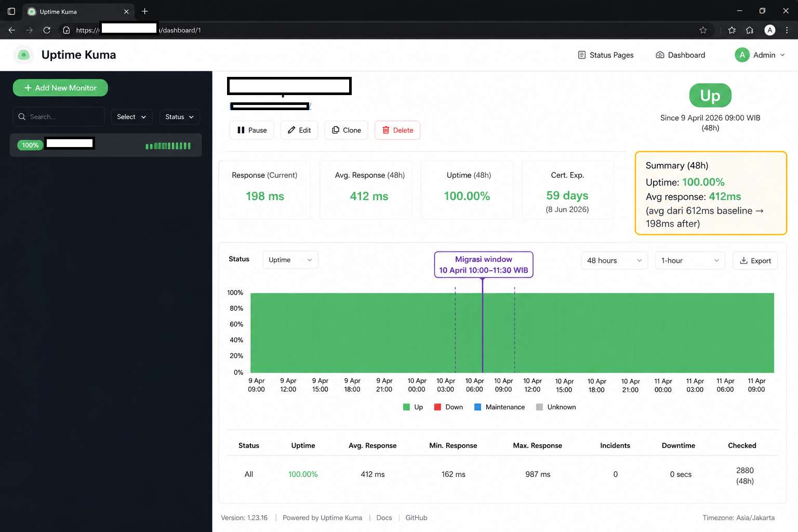This screenshot has width=798, height=532.
Task: Click the 198 ms current response value
Action: point(265,196)
